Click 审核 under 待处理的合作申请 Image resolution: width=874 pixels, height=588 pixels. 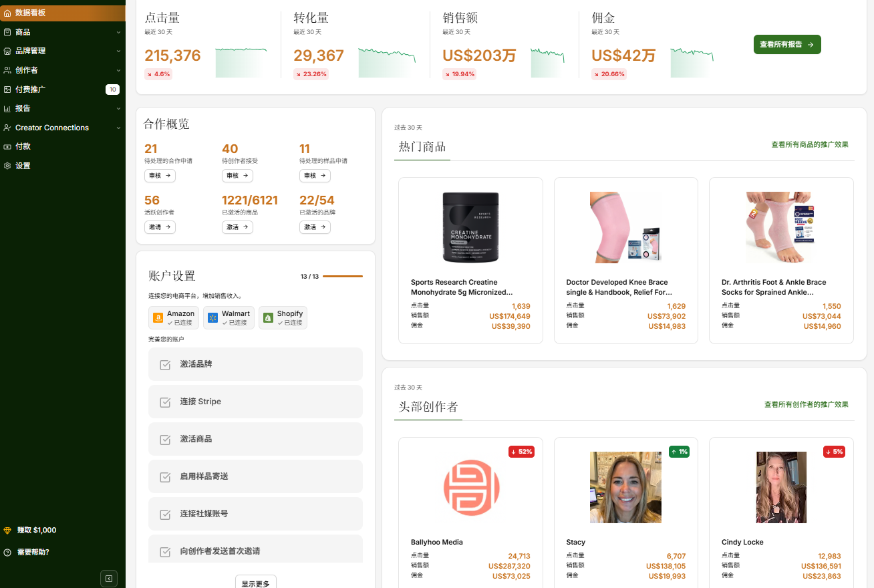click(x=160, y=176)
